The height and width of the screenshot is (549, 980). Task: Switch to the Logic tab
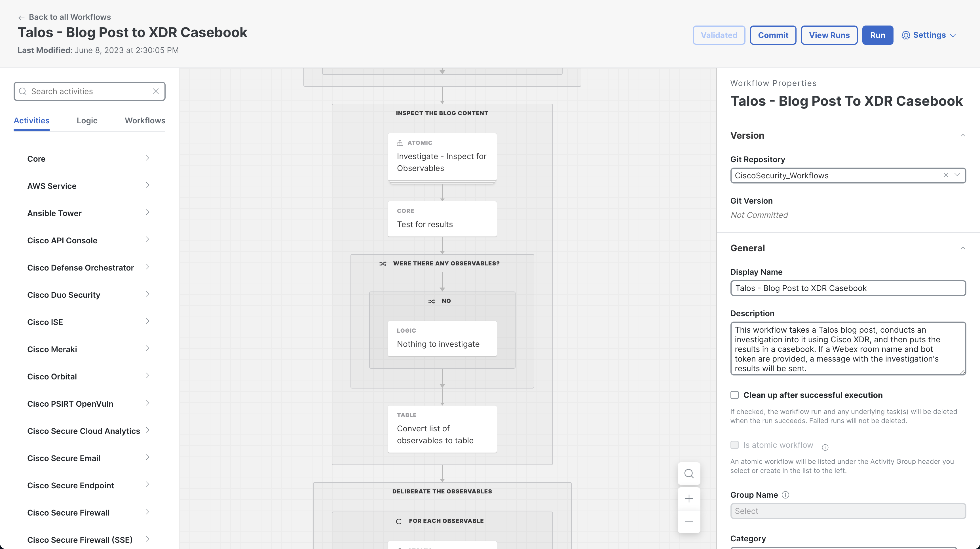[87, 121]
